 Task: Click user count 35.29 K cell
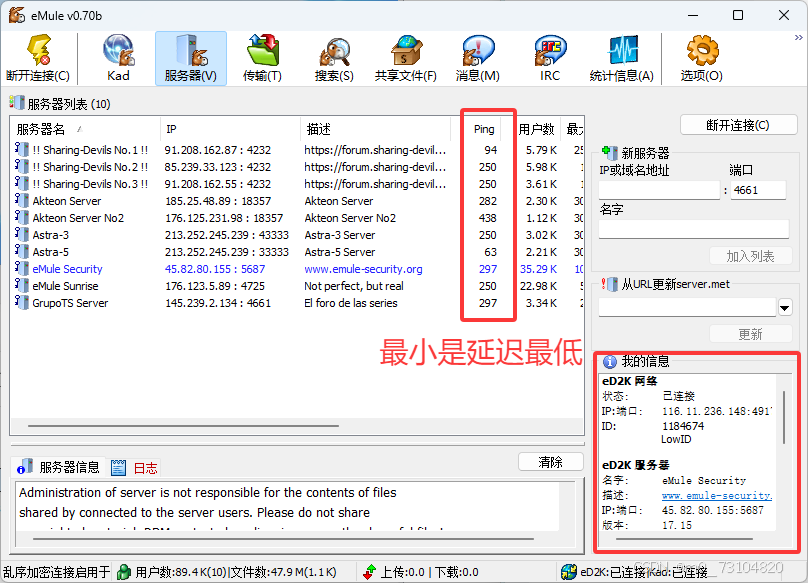(x=538, y=269)
